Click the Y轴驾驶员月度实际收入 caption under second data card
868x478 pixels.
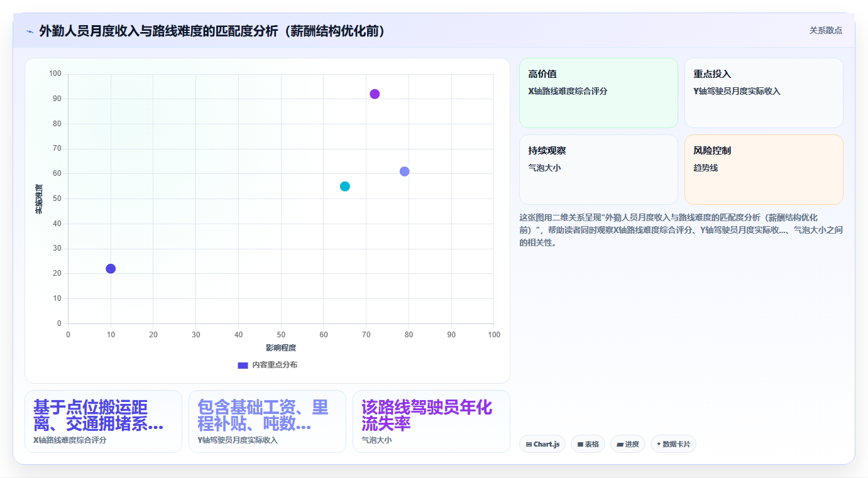pyautogui.click(x=238, y=440)
